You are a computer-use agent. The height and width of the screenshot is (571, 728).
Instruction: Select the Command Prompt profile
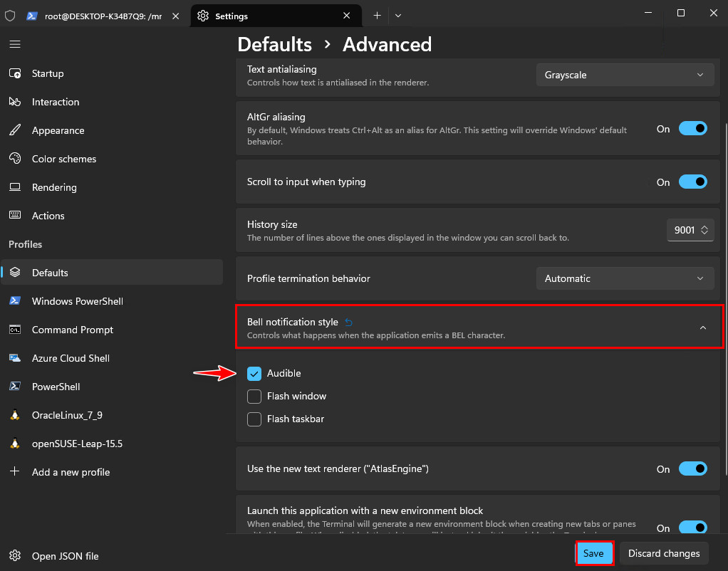click(x=112, y=330)
